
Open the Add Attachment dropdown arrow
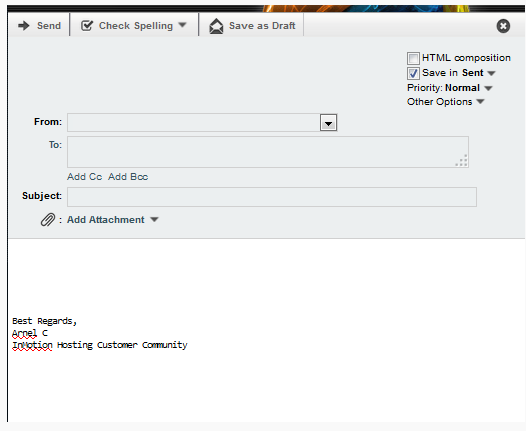coord(154,220)
